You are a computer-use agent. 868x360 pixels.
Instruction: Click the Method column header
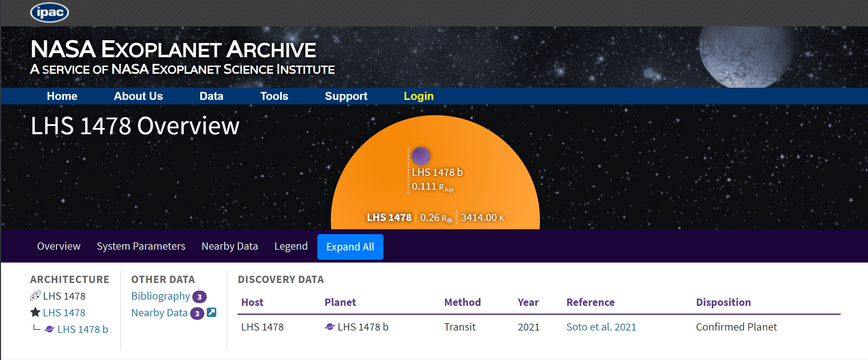pyautogui.click(x=462, y=302)
